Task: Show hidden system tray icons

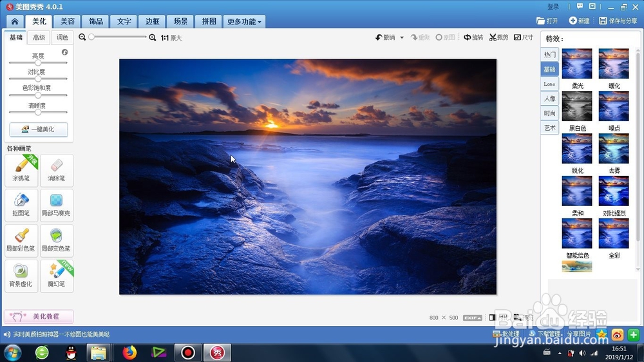Action: 560,353
